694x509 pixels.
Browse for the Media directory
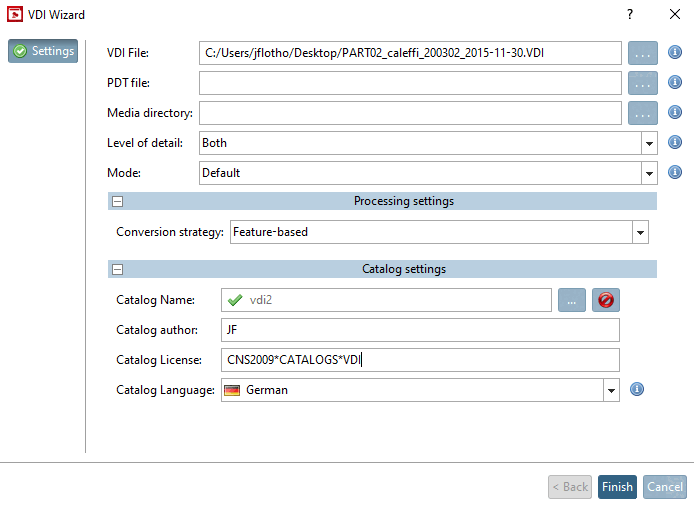point(642,113)
